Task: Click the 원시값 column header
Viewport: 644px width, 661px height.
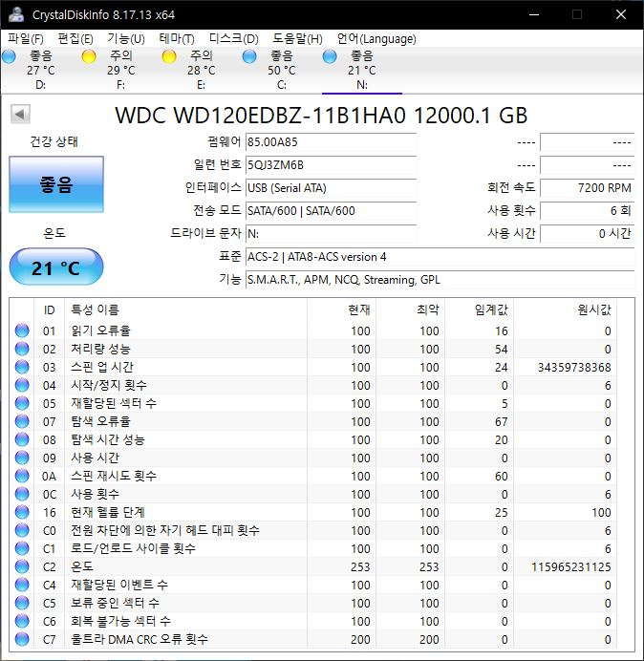Action: click(565, 309)
